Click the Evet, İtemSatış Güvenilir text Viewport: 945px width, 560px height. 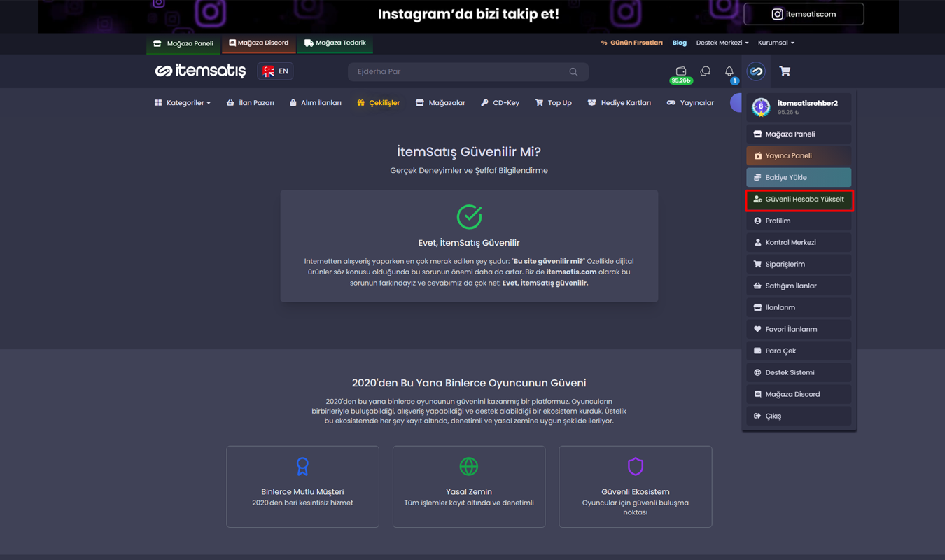[469, 243]
